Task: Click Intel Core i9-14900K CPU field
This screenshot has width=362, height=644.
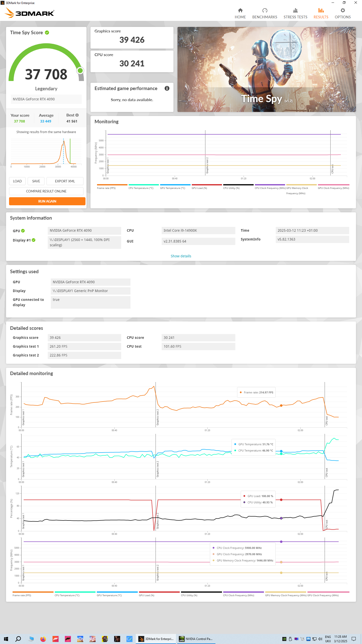Action: (x=198, y=230)
